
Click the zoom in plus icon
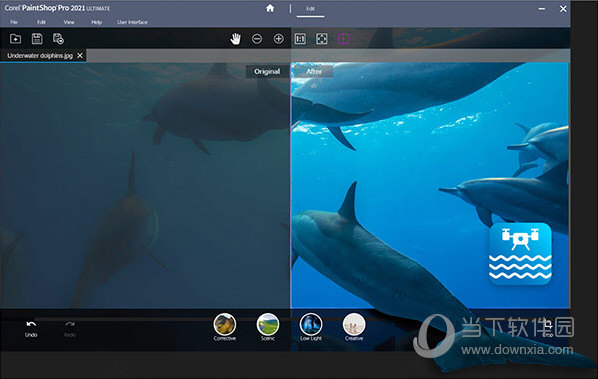click(279, 39)
